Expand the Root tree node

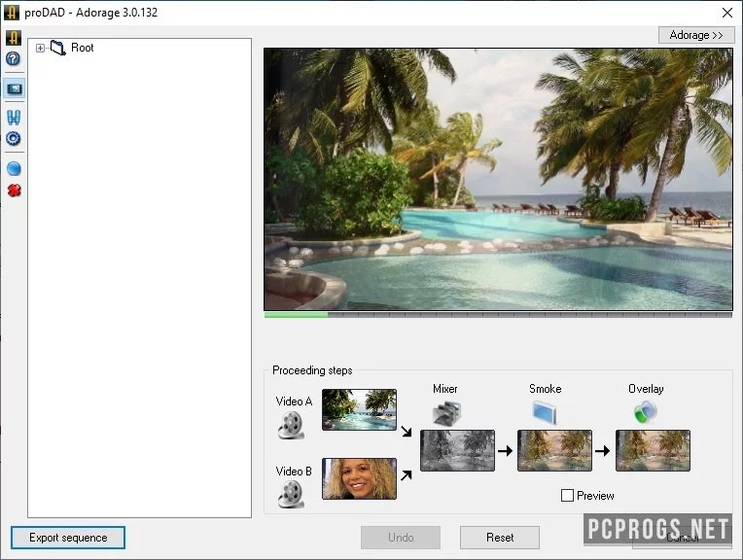pos(40,48)
